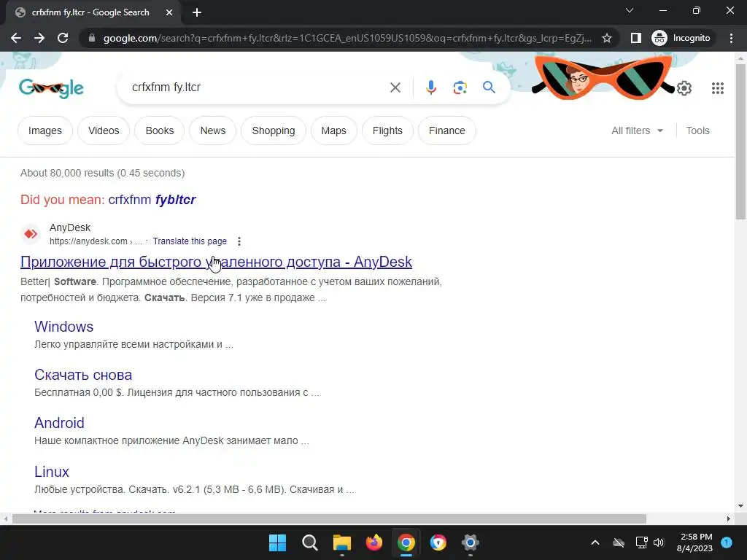747x560 pixels.
Task: Submit search with magnifier icon
Action: [x=489, y=87]
